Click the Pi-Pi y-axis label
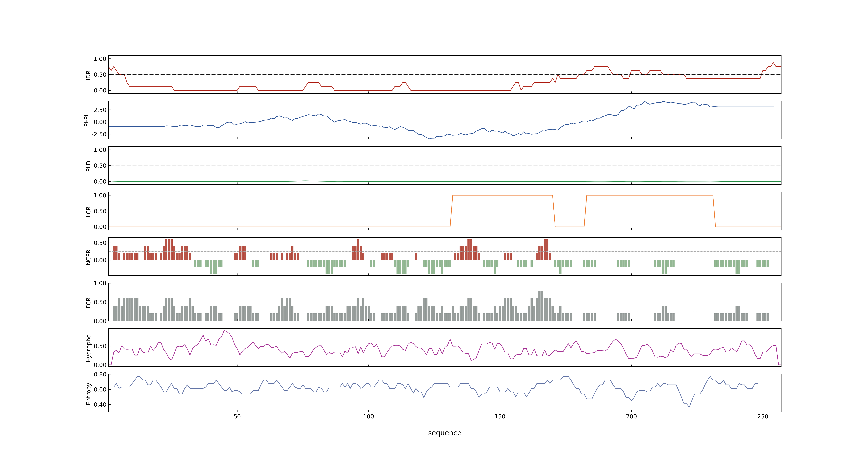 [x=86, y=120]
